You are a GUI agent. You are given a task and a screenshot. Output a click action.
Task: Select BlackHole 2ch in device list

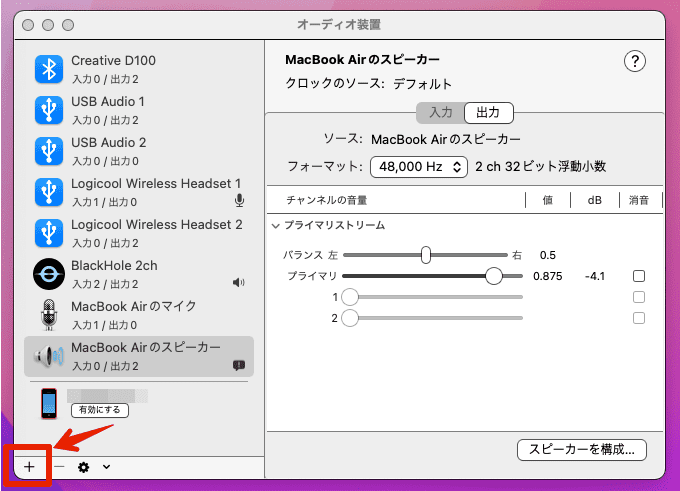point(139,274)
